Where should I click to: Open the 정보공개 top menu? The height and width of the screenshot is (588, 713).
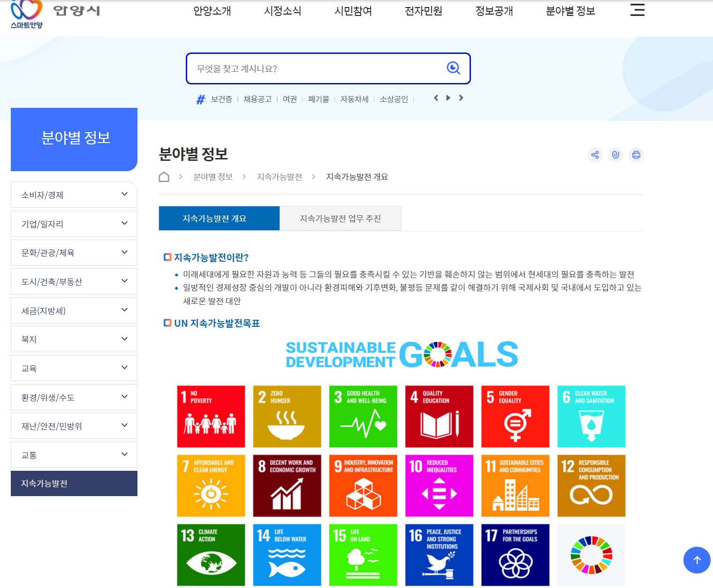click(x=494, y=11)
